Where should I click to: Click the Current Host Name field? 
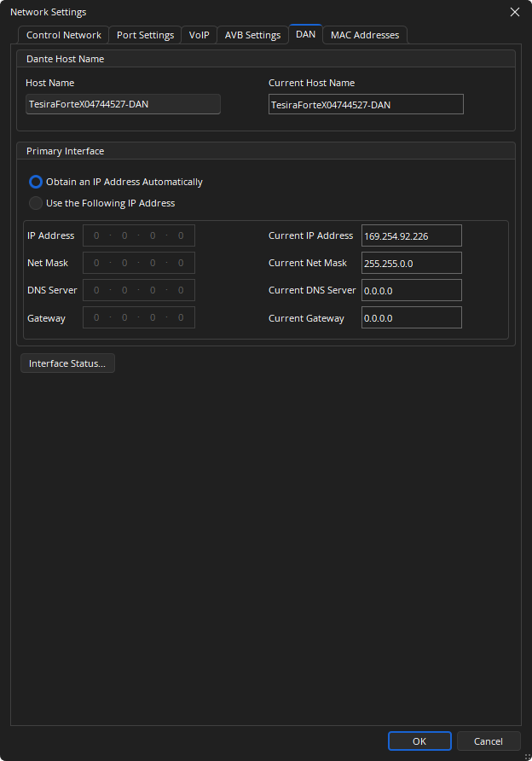(365, 104)
